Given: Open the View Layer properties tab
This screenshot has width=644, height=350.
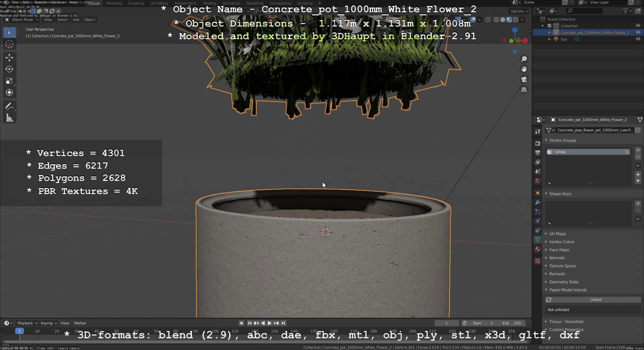Looking at the screenshot, I should pos(538,162).
